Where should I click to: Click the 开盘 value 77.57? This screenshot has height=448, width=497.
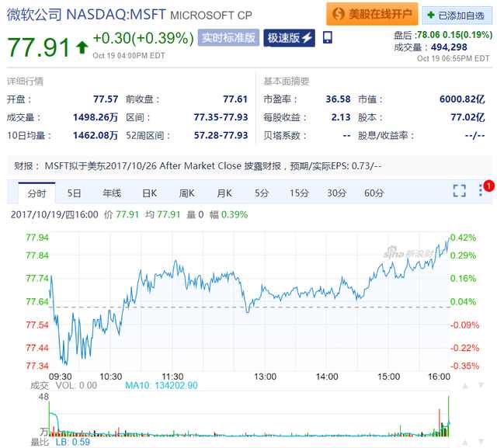106,99
